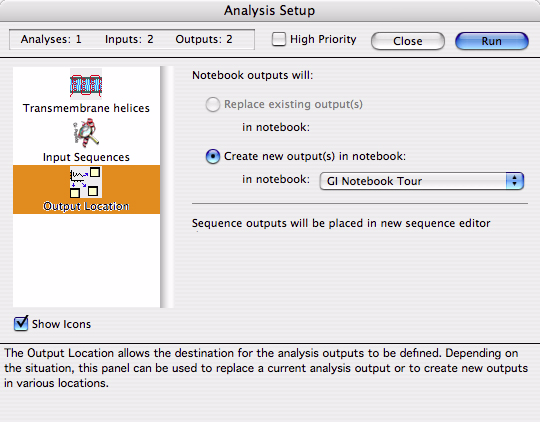Click the Transmembrane helices label
The image size is (540, 422).
(86, 108)
